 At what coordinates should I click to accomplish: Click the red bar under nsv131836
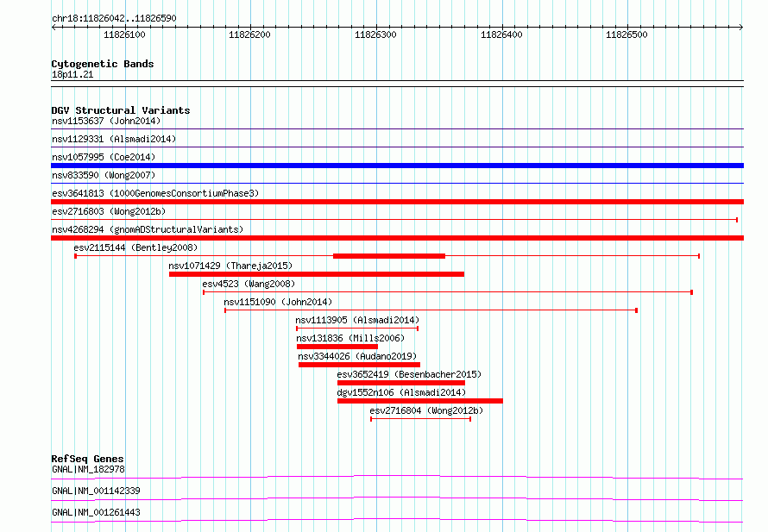point(337,347)
